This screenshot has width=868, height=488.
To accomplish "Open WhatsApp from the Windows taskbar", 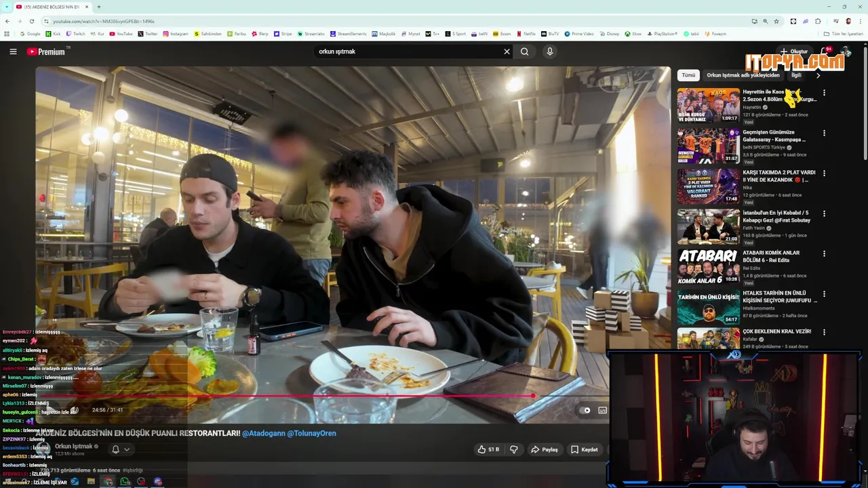I will click(x=125, y=482).
